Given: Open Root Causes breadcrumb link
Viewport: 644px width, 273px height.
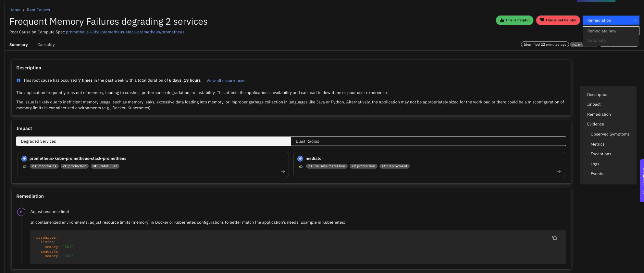Looking at the screenshot, I should [x=38, y=10].
